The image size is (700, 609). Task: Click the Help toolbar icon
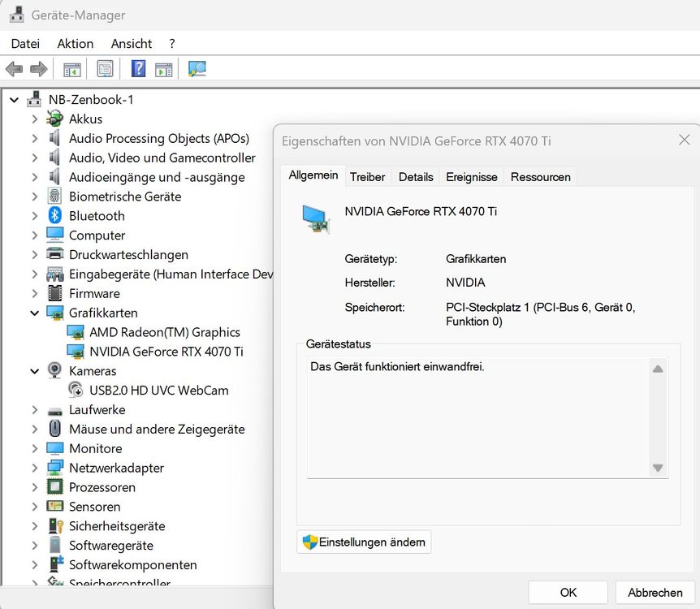pyautogui.click(x=139, y=69)
